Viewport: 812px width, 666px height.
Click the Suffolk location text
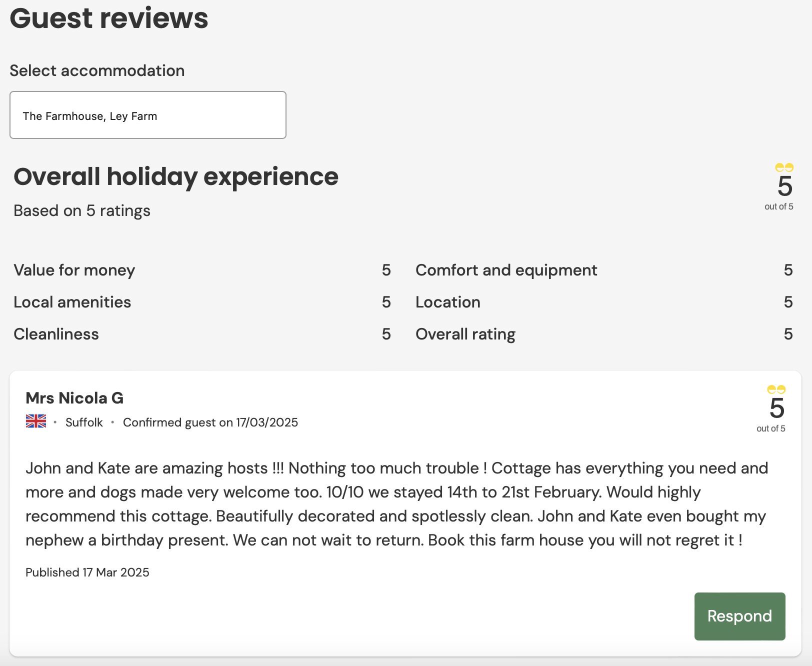coord(84,422)
